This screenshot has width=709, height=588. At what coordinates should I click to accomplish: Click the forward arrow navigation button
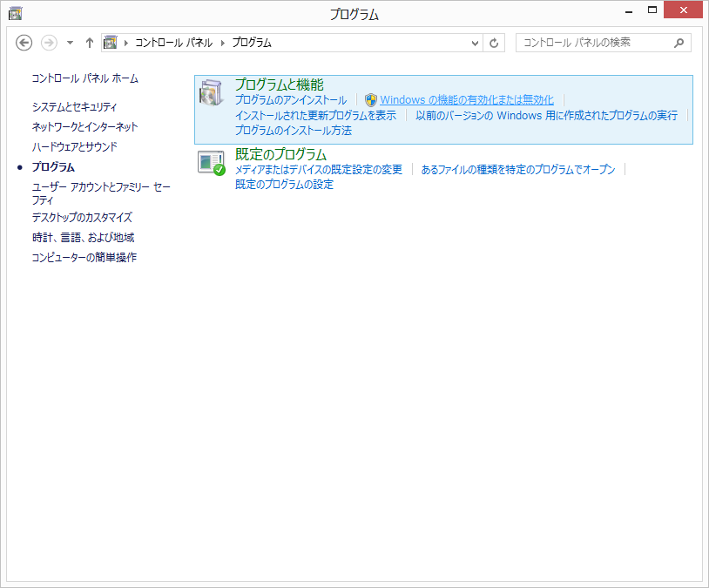pyautogui.click(x=49, y=43)
